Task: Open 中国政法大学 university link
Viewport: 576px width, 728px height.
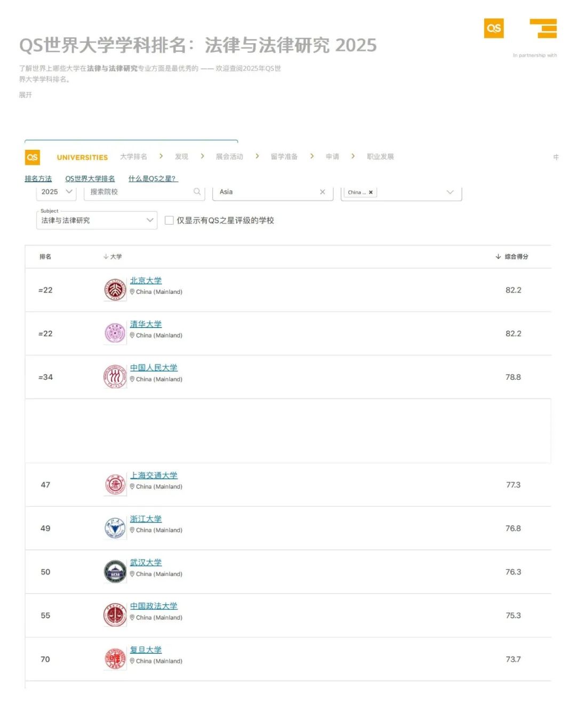Action: (154, 606)
